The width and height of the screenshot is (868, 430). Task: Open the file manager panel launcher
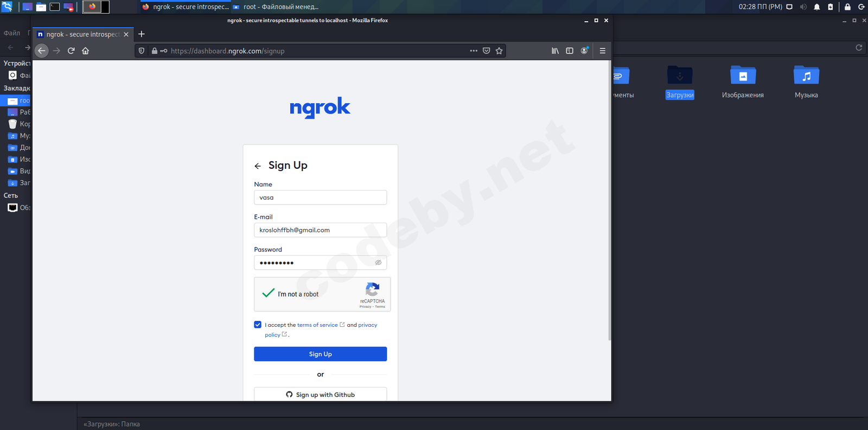coord(41,7)
